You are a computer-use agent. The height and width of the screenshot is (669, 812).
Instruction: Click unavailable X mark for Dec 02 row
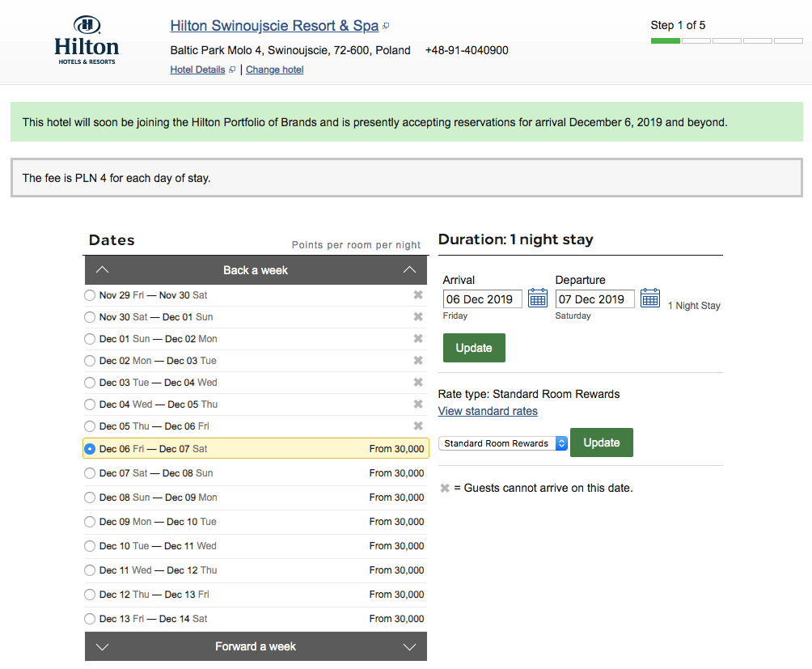coord(418,360)
